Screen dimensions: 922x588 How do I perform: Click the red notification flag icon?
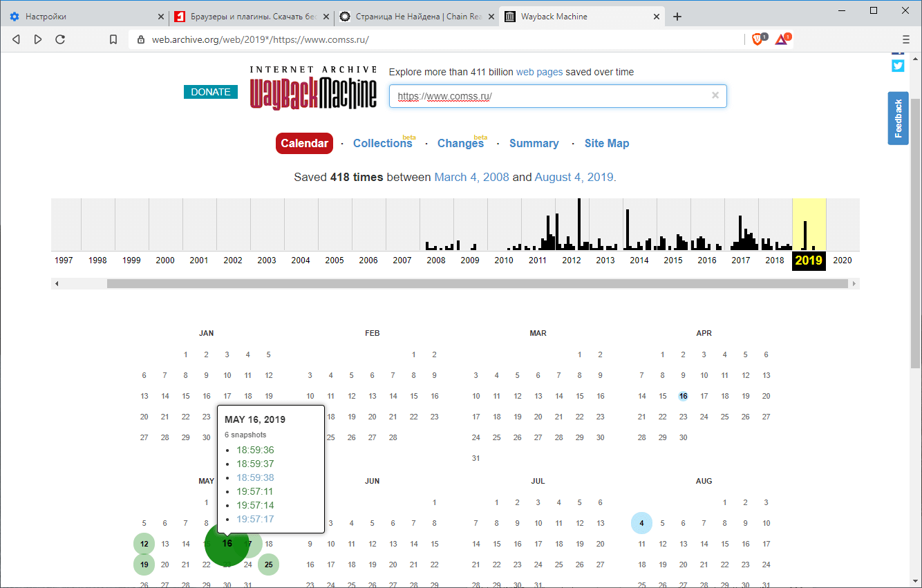(780, 39)
